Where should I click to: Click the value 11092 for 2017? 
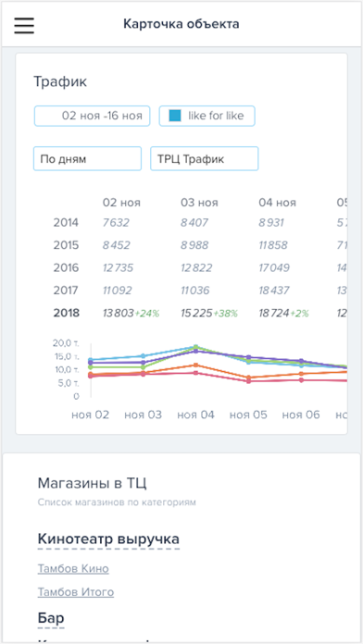[118, 291]
